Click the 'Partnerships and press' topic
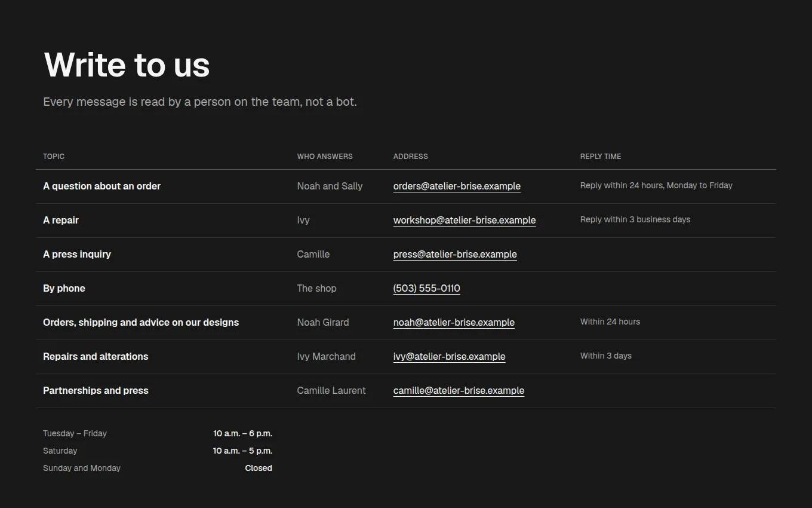The image size is (812, 508). pyautogui.click(x=96, y=391)
